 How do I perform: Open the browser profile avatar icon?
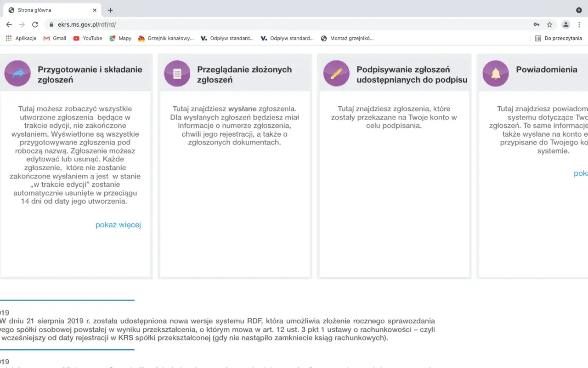tap(565, 24)
